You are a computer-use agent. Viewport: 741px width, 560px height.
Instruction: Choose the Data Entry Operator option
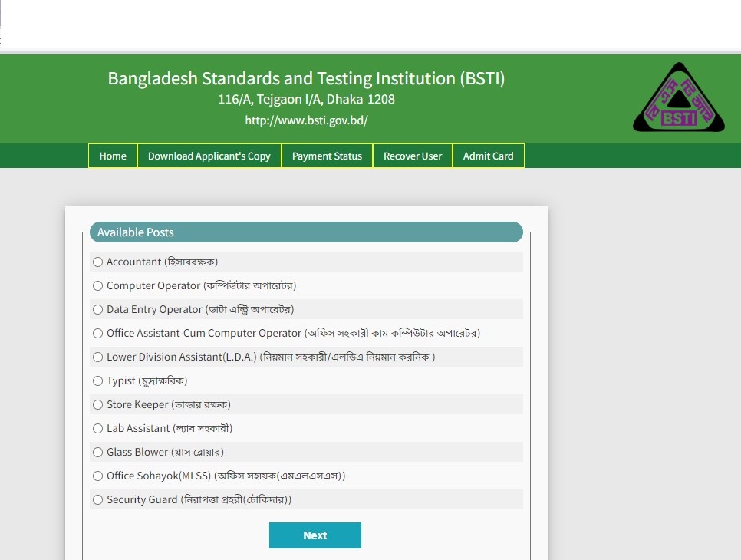(98, 310)
